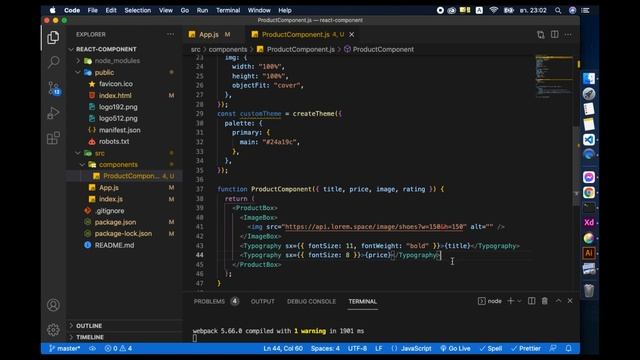Open .gitignore file
Viewport: 640px width, 360px height.
coord(124,211)
